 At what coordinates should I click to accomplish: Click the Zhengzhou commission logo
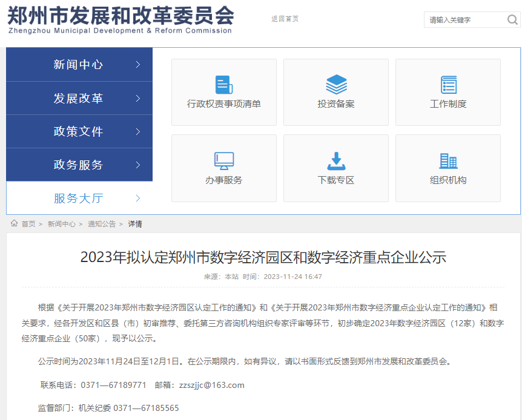[119, 19]
